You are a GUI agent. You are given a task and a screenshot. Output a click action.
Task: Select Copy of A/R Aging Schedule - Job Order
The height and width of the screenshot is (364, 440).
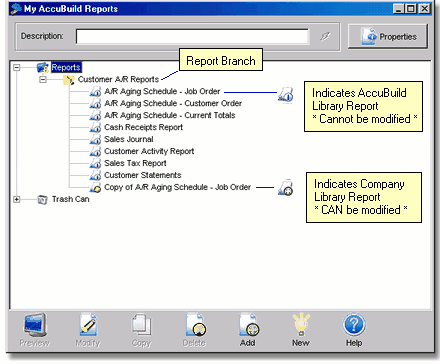point(177,187)
